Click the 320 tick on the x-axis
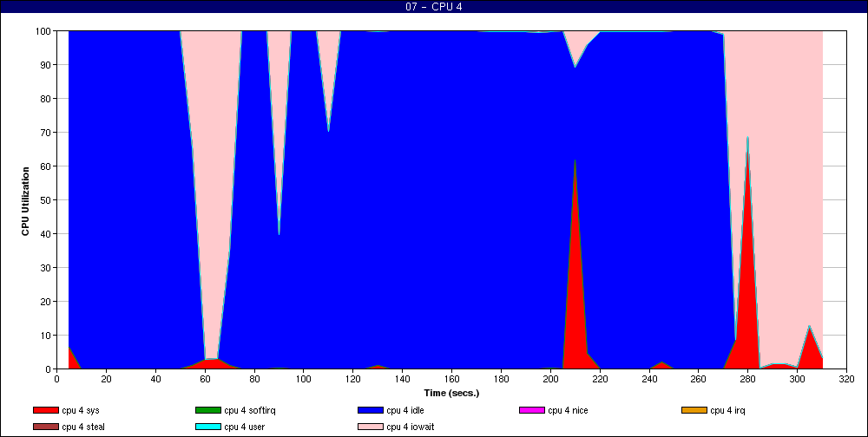The width and height of the screenshot is (868, 437). [846, 379]
